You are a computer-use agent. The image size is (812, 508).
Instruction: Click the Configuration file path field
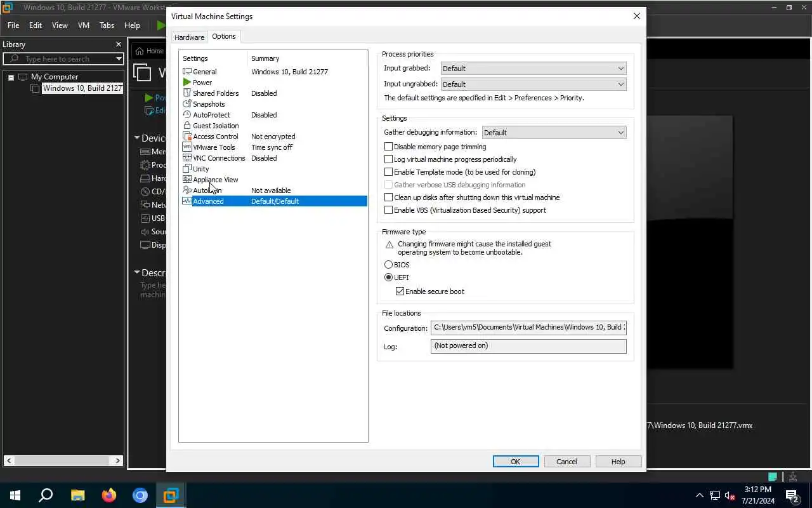pyautogui.click(x=528, y=328)
